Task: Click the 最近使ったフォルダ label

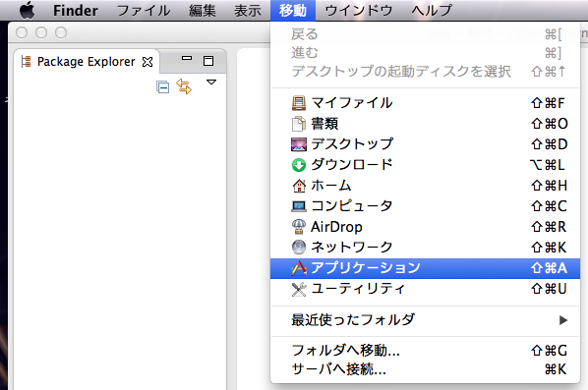Action: 353,320
